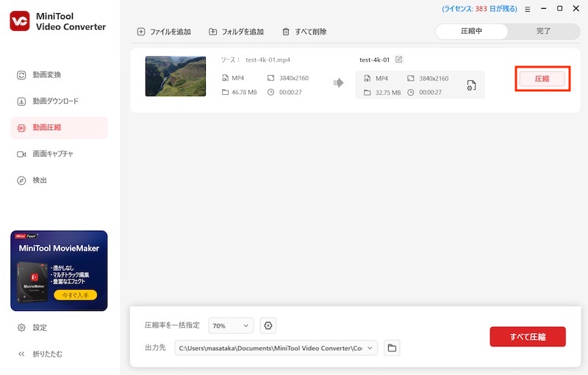
Task: Open the 検出 discover section
Action: pos(40,180)
